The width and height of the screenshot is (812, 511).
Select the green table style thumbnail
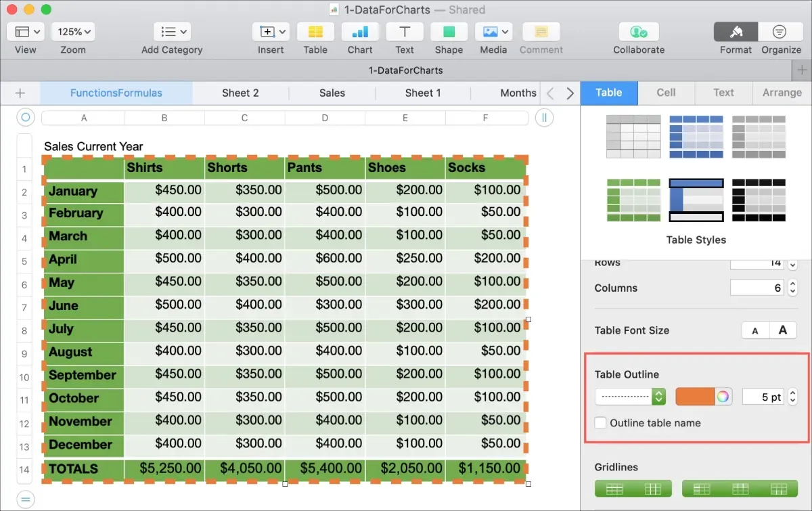(633, 200)
